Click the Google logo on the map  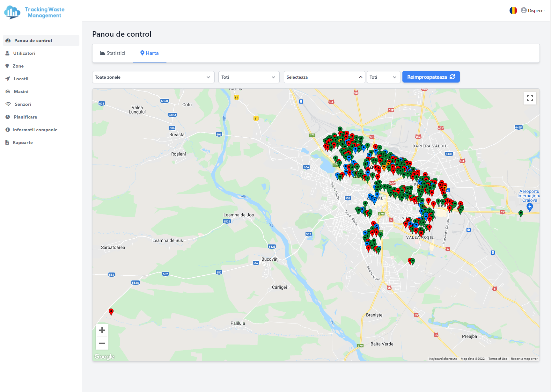pyautogui.click(x=104, y=357)
